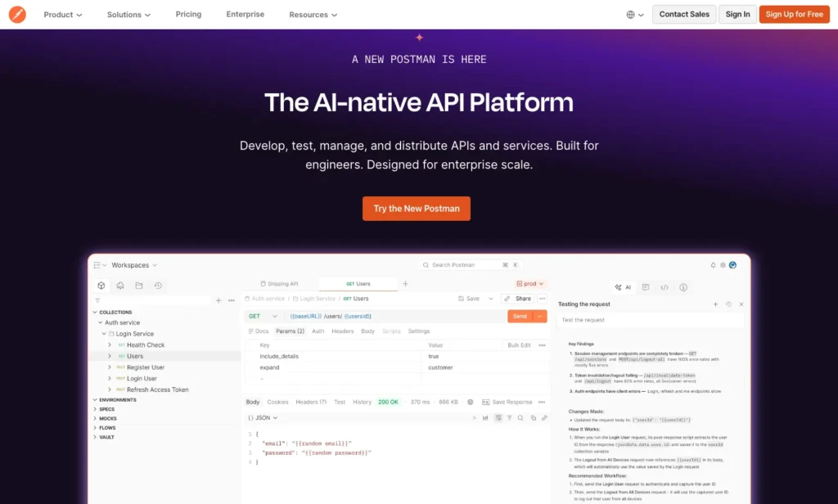The width and height of the screenshot is (838, 504).
Task: Expand the Vault section
Action: coord(95,437)
